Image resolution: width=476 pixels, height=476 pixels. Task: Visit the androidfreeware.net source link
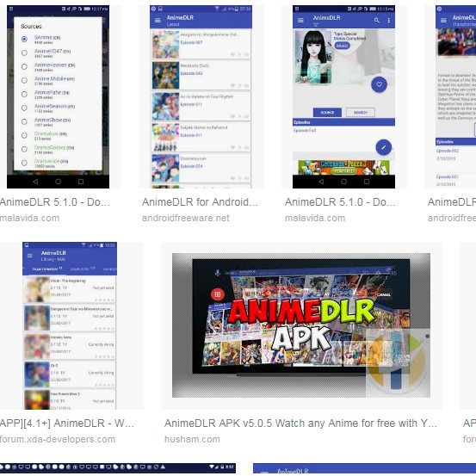[x=185, y=218]
